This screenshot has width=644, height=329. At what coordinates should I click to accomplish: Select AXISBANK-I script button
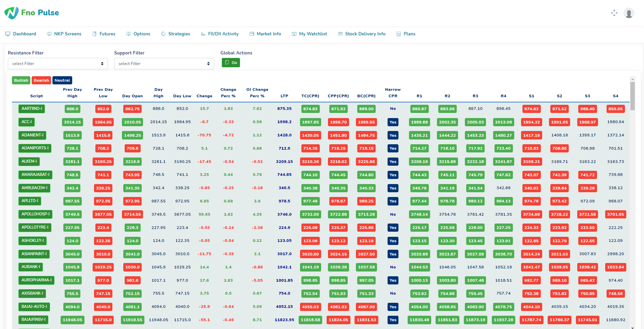click(32, 294)
